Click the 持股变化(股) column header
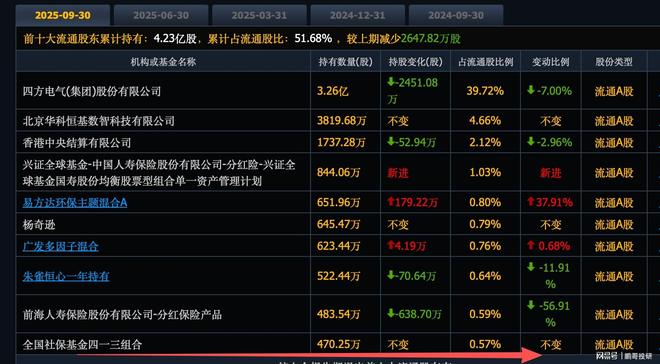 [415, 62]
